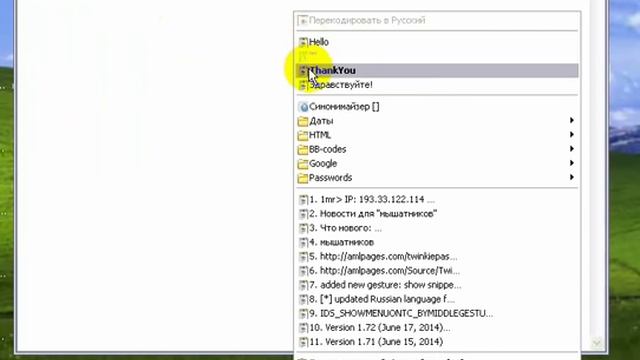This screenshot has height=360, width=640.
Task: Paste clip 4. мышатников
Action: 437,242
